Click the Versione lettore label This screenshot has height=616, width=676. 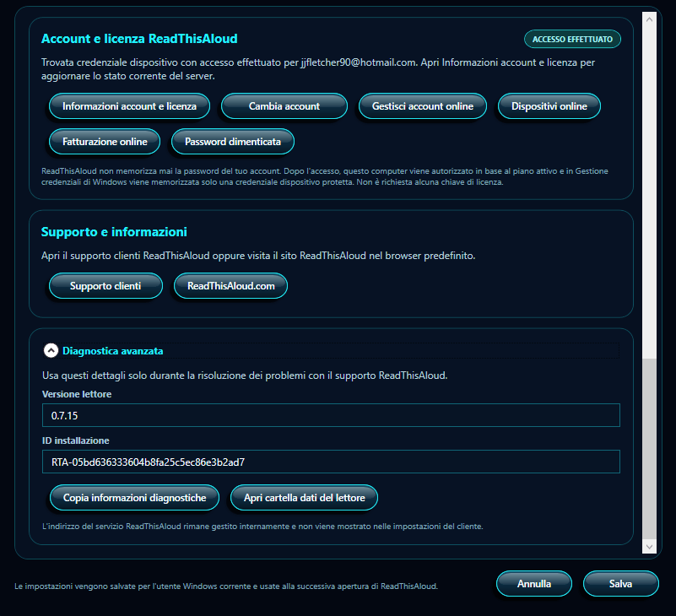tap(77, 394)
